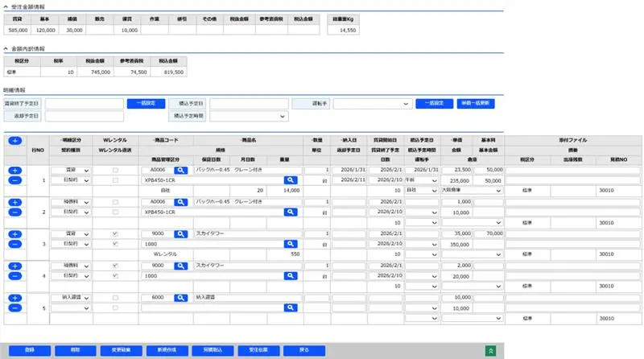The width and height of the screenshot is (644, 359).
Task: Open the 納入調整 detail type dropdown on row 5
Action: click(x=70, y=298)
